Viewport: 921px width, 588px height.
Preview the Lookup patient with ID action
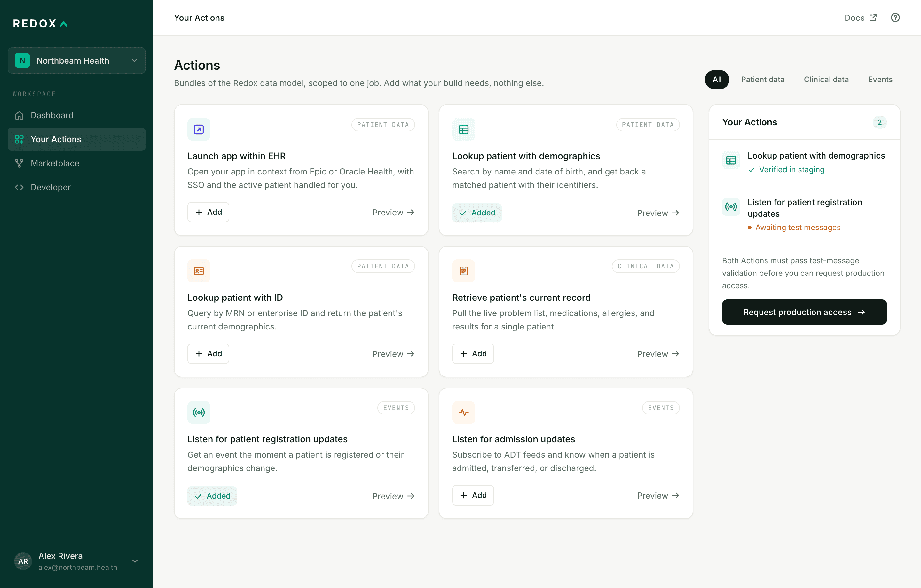click(x=393, y=354)
